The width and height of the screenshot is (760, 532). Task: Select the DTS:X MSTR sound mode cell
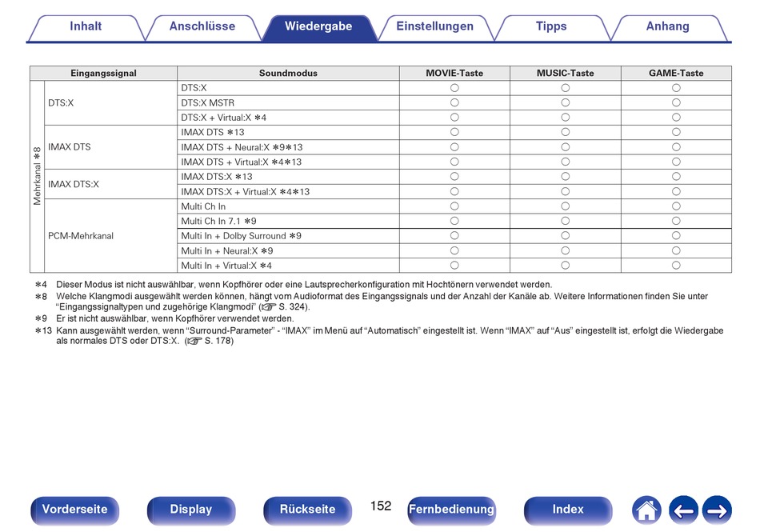[288, 102]
